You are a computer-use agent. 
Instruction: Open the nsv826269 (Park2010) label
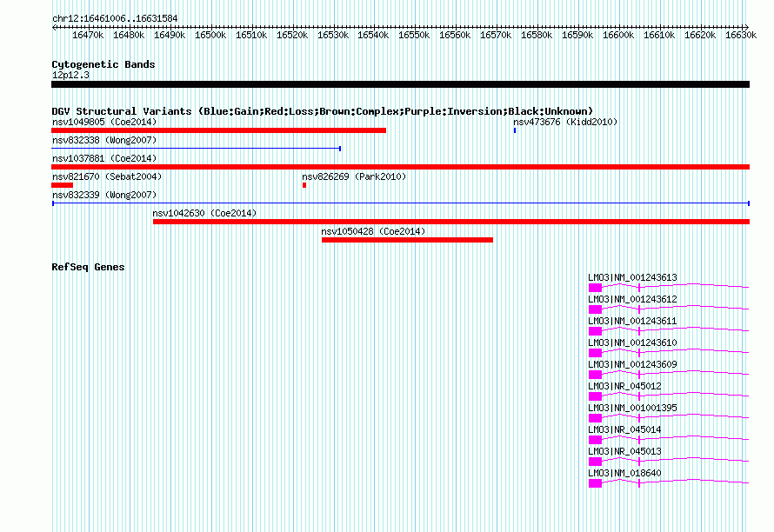coord(354,176)
